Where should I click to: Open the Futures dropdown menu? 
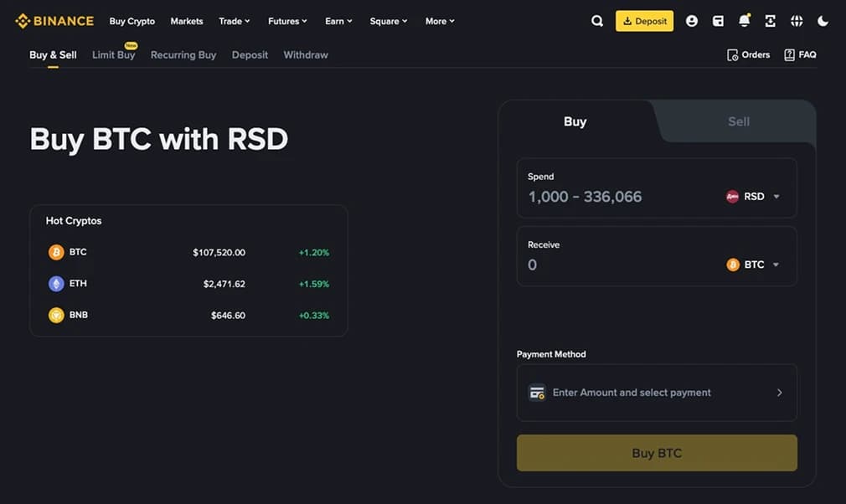(286, 21)
